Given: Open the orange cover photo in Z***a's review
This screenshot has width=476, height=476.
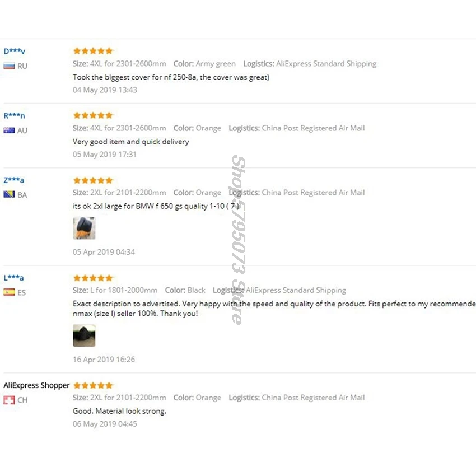Looking at the screenshot, I should tap(84, 228).
